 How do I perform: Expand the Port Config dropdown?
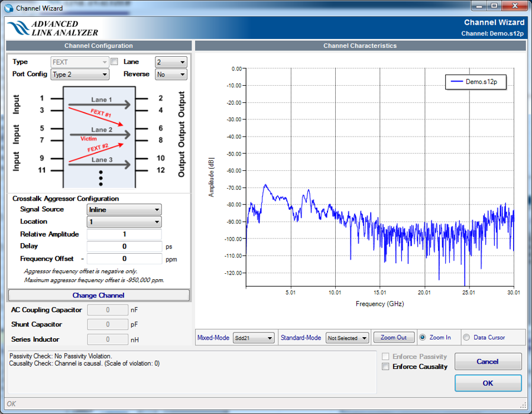pyautogui.click(x=80, y=75)
